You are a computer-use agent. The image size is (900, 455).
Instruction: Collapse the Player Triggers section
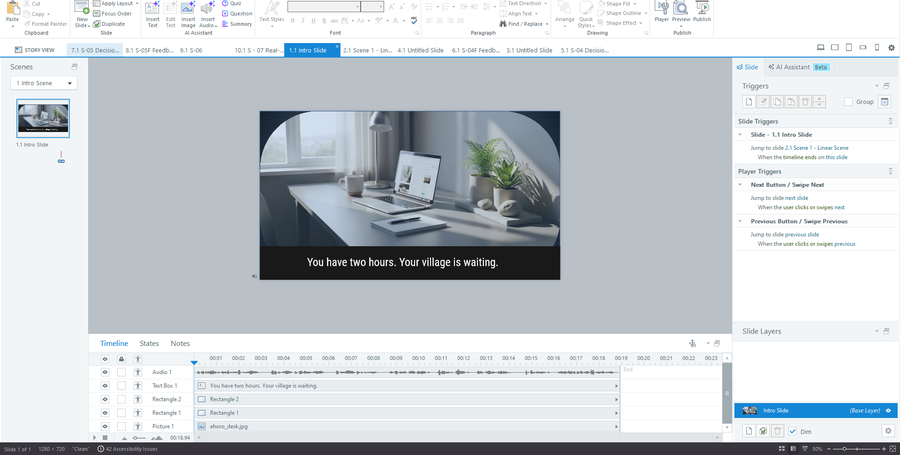(890, 171)
